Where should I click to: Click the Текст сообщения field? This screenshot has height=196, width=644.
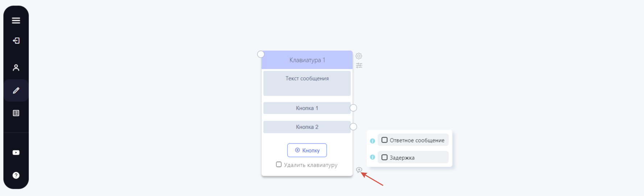(307, 83)
